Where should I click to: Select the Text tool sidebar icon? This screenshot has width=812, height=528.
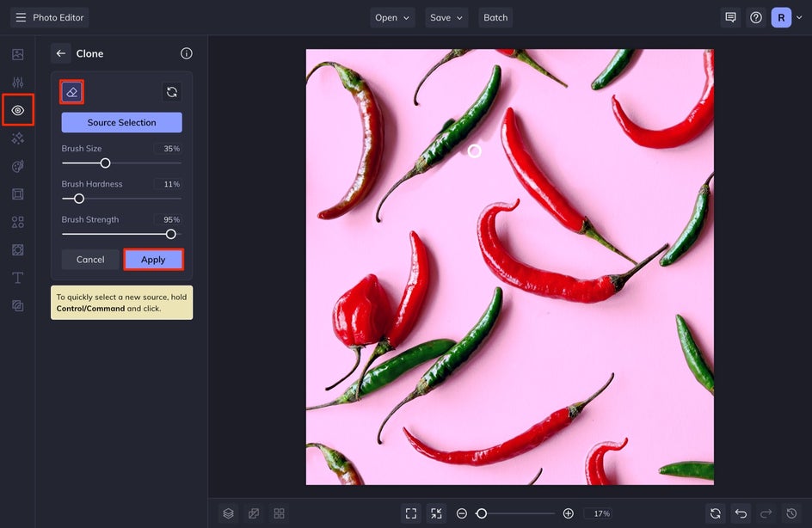pos(17,278)
